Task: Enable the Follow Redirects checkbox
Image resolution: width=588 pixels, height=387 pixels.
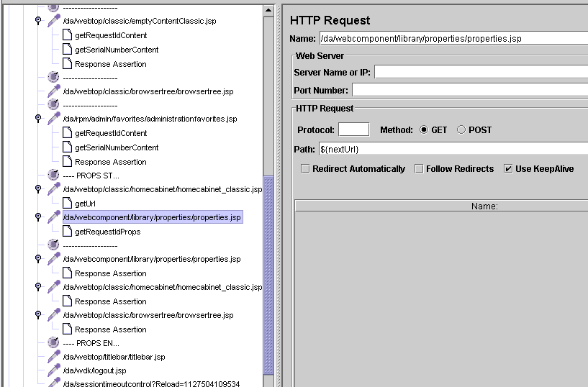Action: 419,168
